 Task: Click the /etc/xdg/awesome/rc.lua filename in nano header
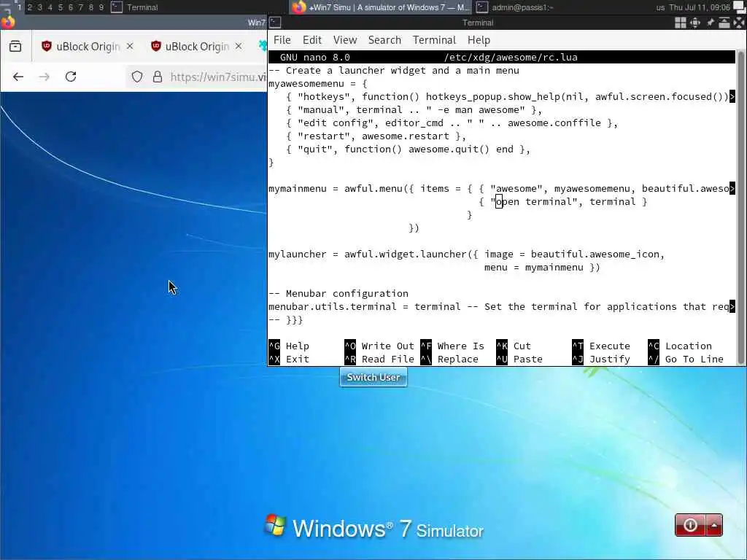[x=511, y=57]
